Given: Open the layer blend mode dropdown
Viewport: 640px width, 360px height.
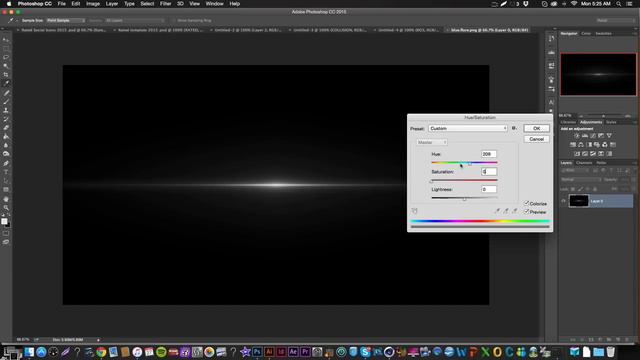Looking at the screenshot, I should click(580, 180).
